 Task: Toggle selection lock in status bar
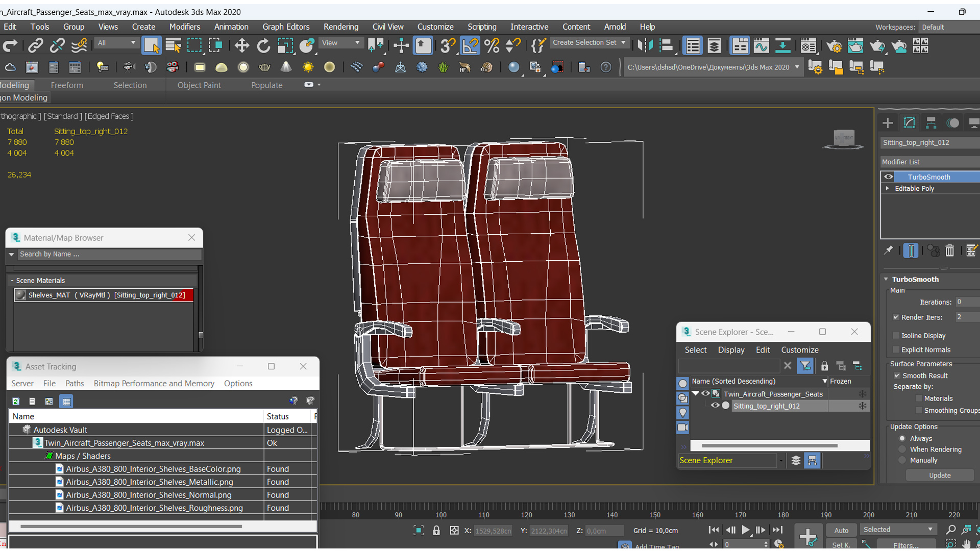(436, 531)
